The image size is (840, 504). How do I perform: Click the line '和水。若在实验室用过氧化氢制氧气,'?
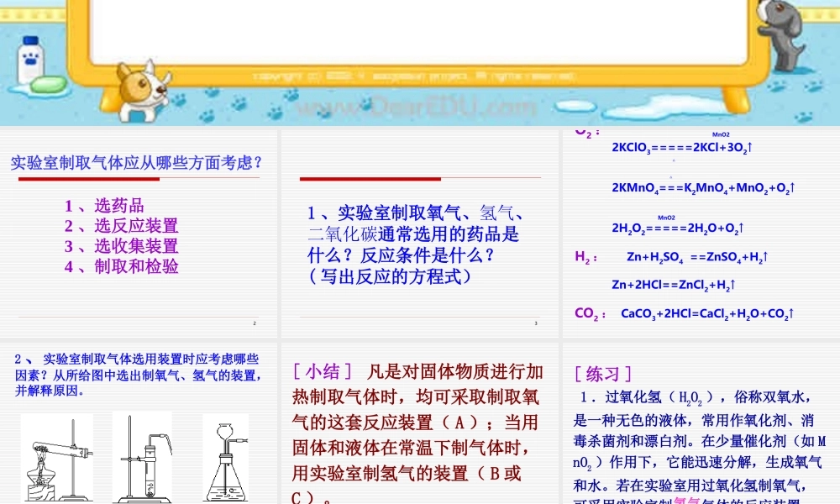(691, 486)
